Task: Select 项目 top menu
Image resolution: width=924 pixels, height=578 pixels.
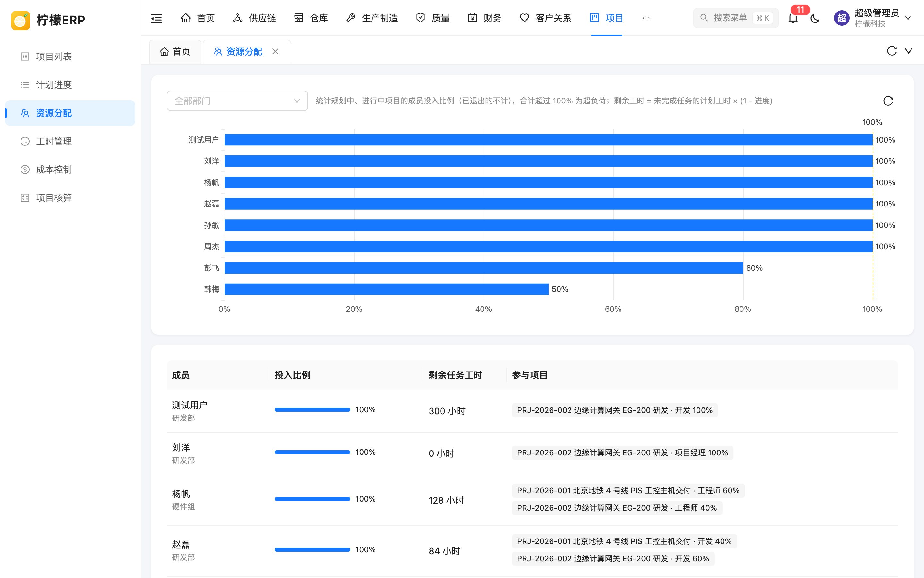Action: click(606, 18)
